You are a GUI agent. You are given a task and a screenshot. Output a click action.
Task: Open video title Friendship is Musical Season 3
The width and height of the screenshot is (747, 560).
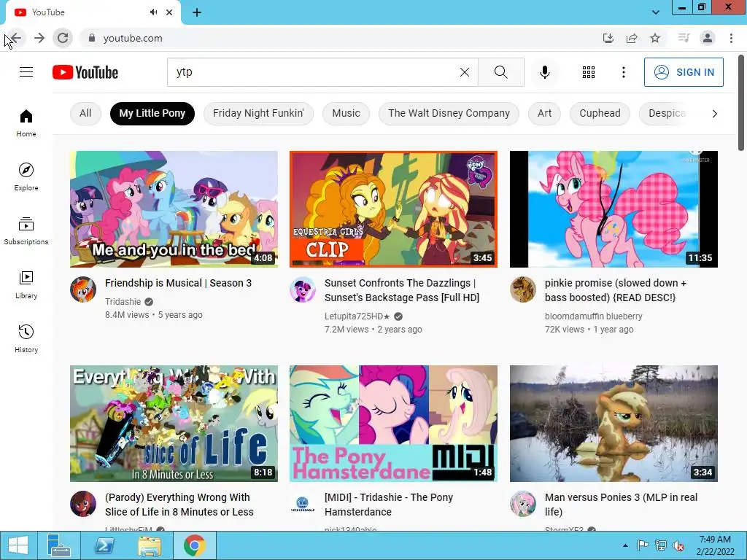pyautogui.click(x=178, y=283)
